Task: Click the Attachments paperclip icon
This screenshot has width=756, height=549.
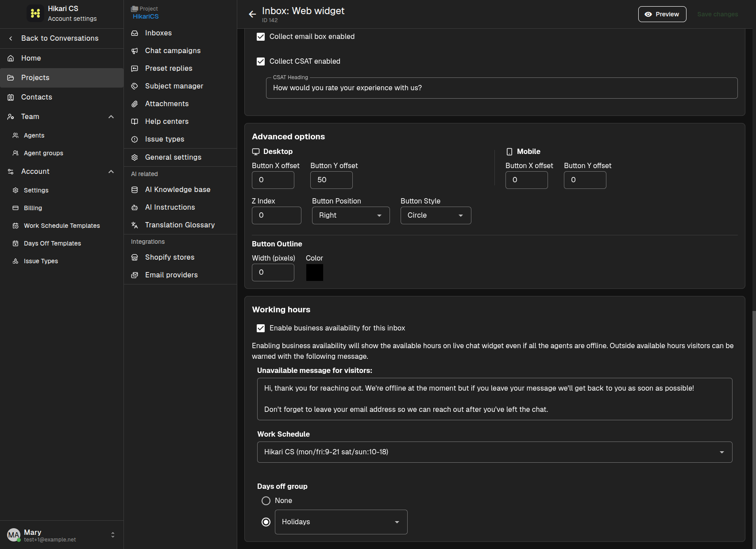Action: [x=135, y=104]
